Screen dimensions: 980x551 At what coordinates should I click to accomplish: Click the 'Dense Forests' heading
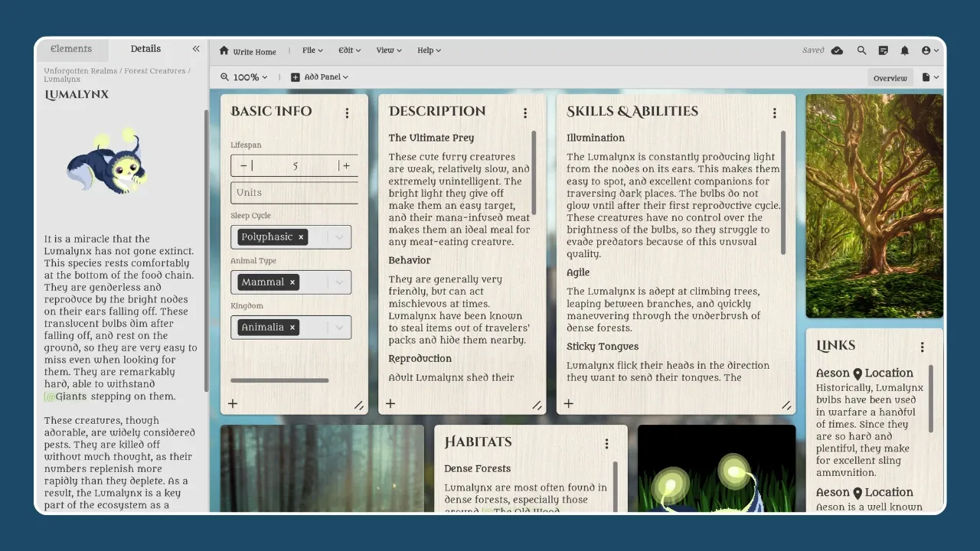coord(477,468)
